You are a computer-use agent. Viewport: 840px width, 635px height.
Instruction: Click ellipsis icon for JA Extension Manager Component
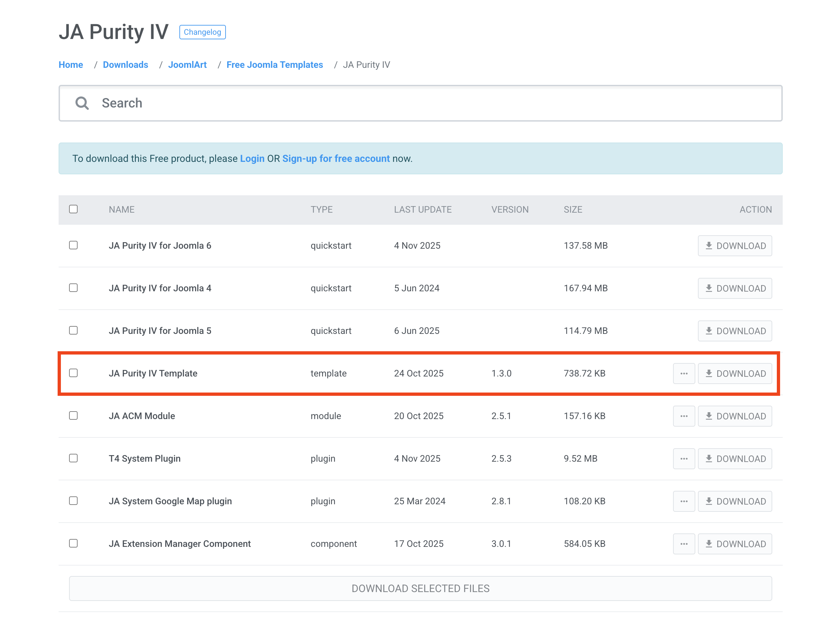[x=684, y=543]
